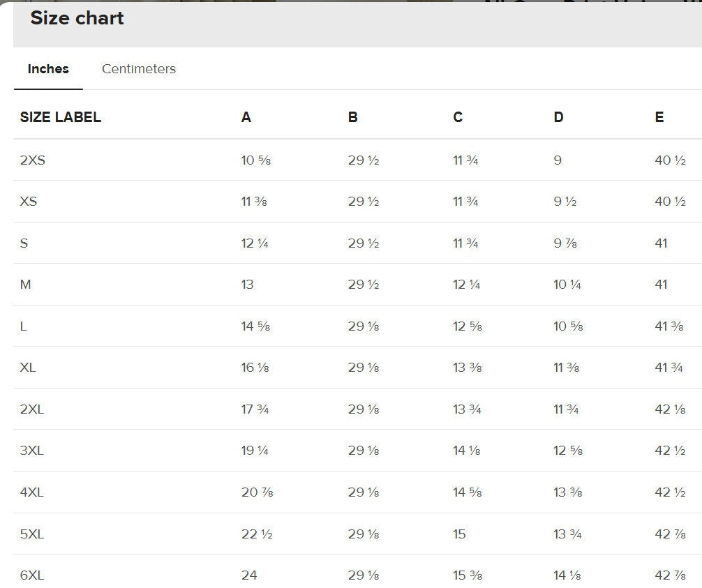
Task: Click column header A
Action: coord(246,117)
